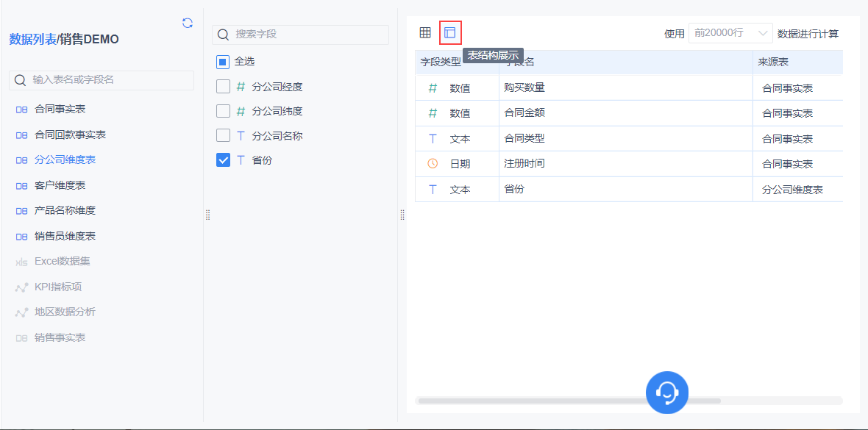Click the clock icon in the 注册时间 row
Viewport: 868px width, 430px height.
tap(433, 163)
